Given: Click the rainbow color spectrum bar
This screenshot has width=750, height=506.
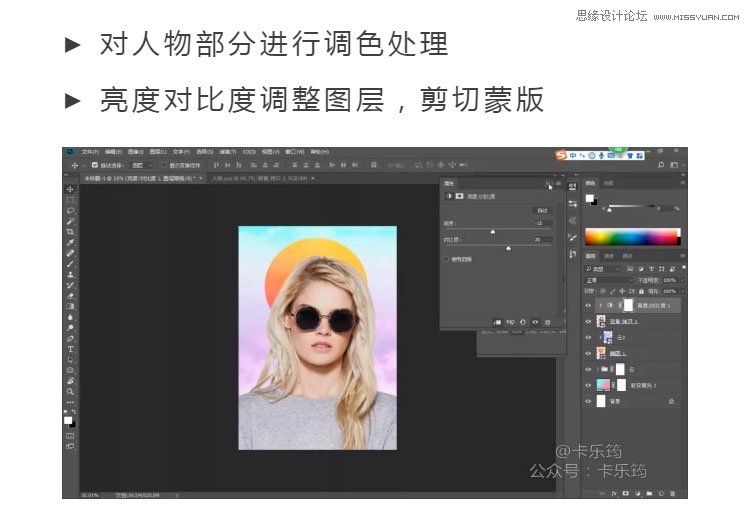Looking at the screenshot, I should click(631, 237).
